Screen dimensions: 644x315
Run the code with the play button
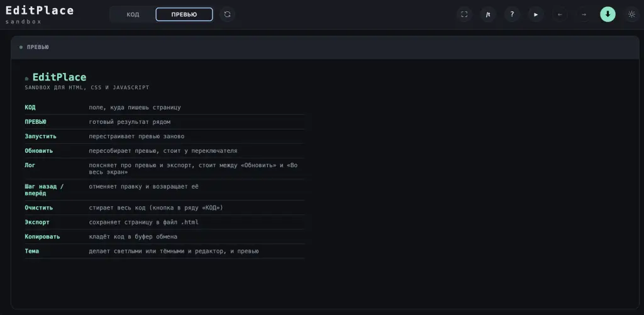click(536, 14)
